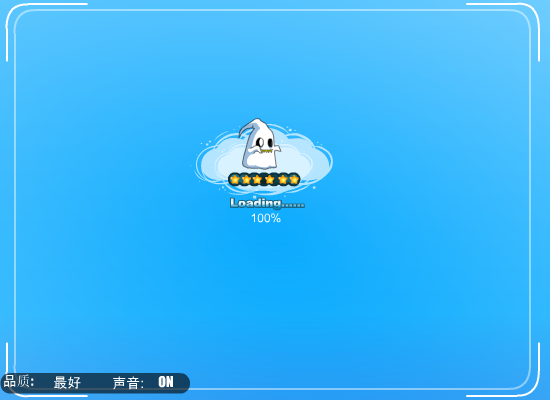Click the last star in loading bar
Viewport: 550px width, 400px height.
click(294, 180)
